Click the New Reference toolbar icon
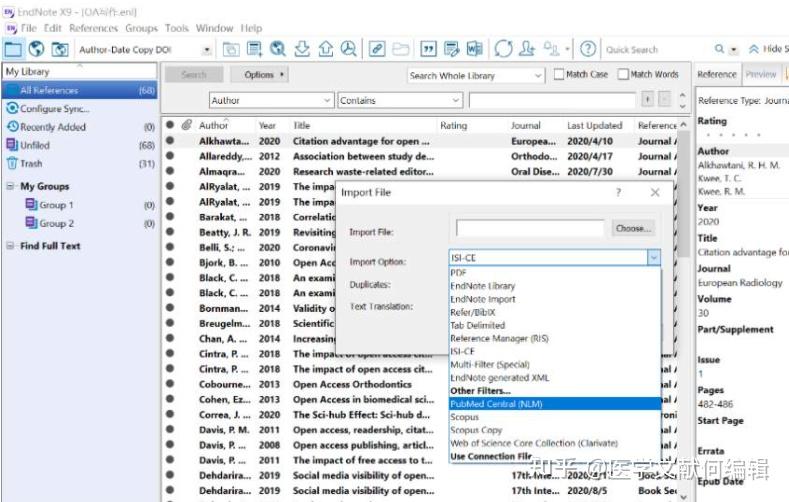 [254, 49]
